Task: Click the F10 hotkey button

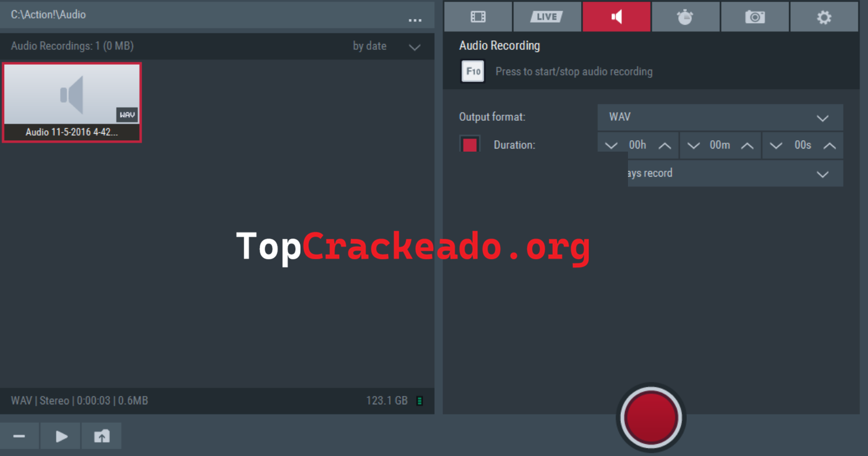Action: coord(473,72)
